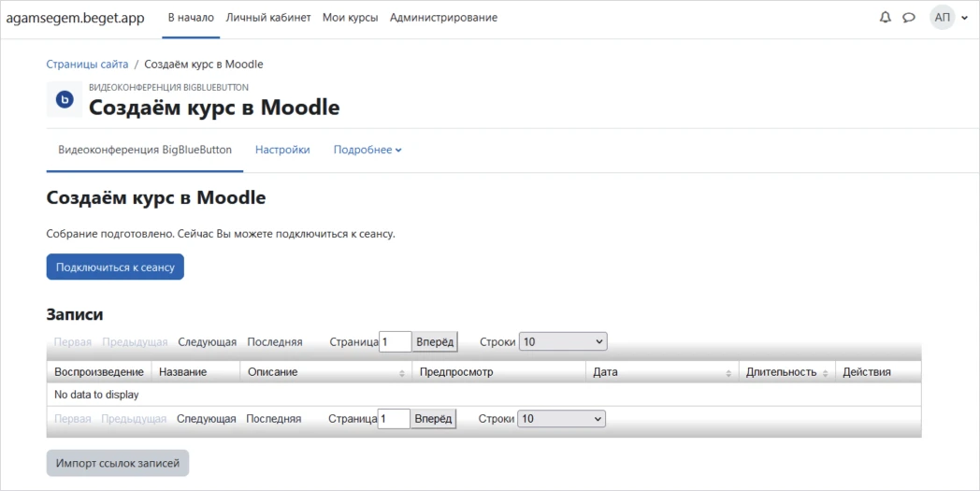Image resolution: width=980 pixels, height=491 pixels.
Task: Expand the Подробнее dropdown menu
Action: (x=367, y=150)
